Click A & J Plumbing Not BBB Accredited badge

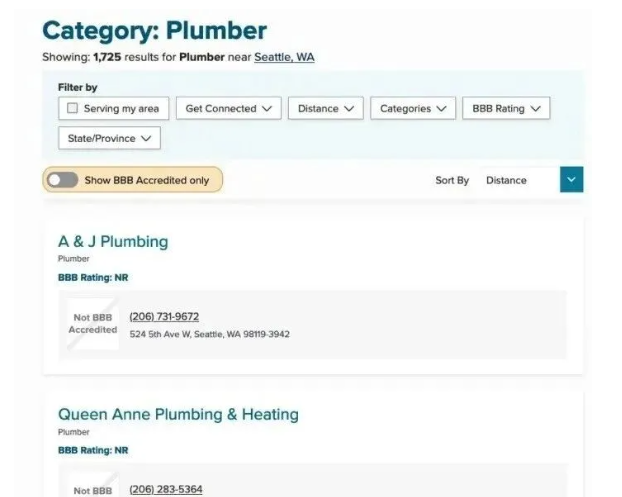pos(93,324)
